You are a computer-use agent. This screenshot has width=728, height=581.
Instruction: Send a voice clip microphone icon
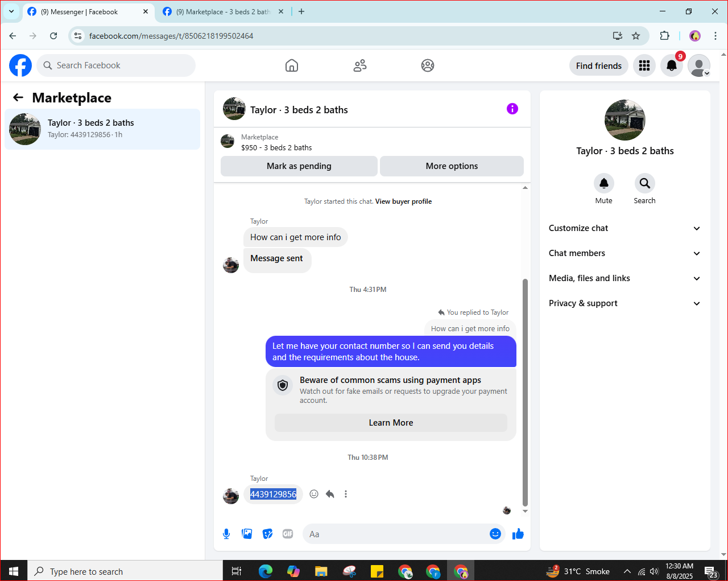click(226, 534)
